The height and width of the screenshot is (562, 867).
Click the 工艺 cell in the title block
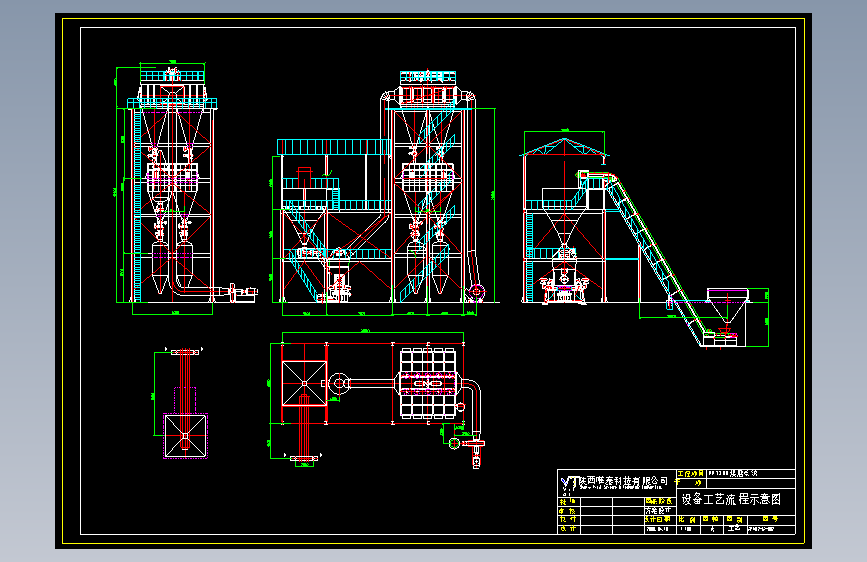coord(734,529)
